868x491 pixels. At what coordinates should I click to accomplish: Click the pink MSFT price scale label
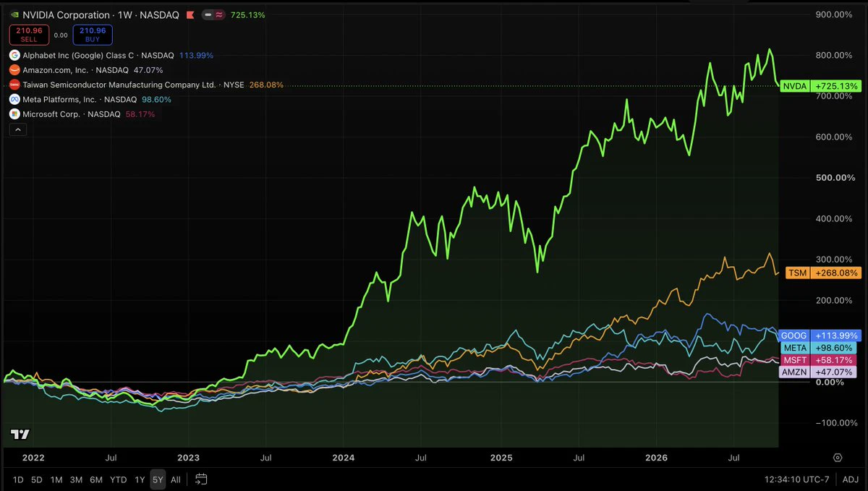pyautogui.click(x=821, y=359)
